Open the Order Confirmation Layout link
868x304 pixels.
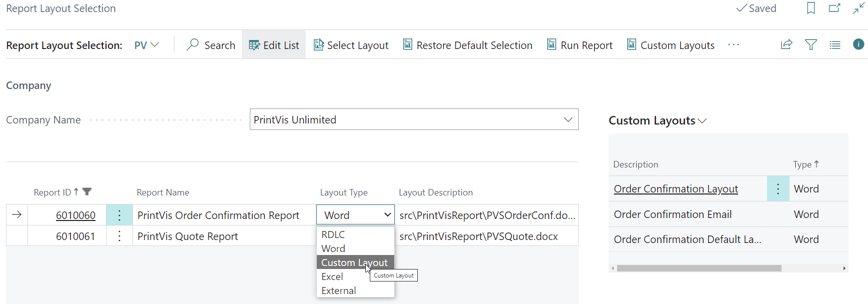point(676,189)
